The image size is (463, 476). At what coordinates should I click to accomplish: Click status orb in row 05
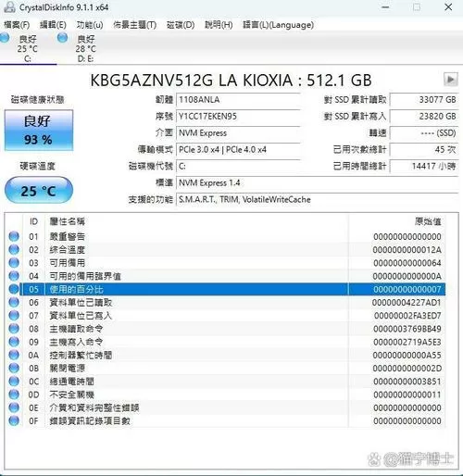tap(14, 289)
